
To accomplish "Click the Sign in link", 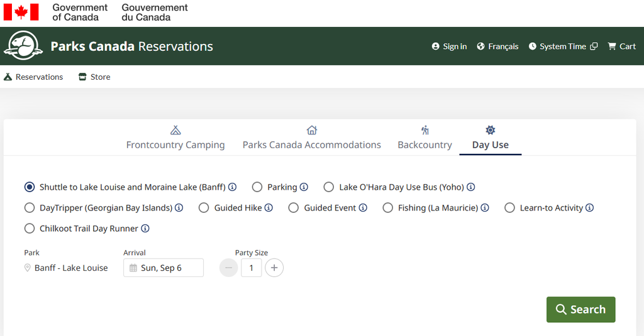I will 449,46.
